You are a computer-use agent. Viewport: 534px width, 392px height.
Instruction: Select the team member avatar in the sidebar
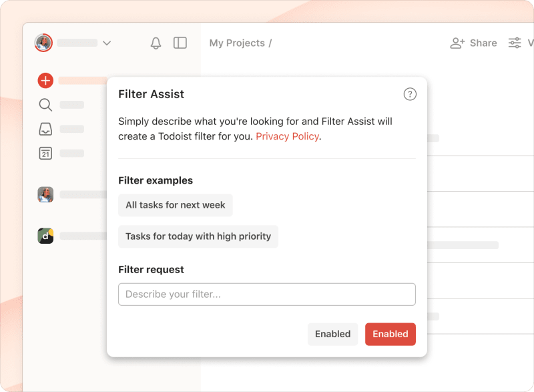pyautogui.click(x=45, y=194)
